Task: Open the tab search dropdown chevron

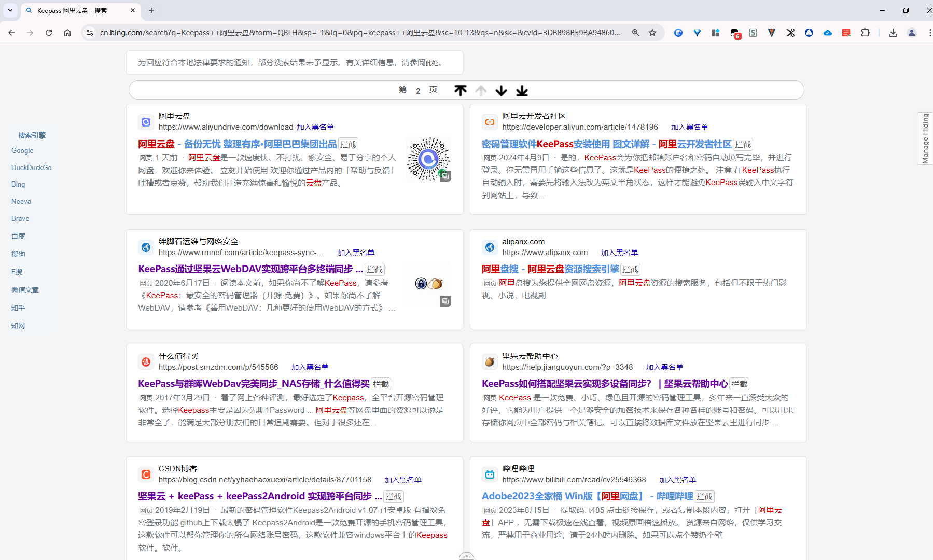Action: [10, 10]
